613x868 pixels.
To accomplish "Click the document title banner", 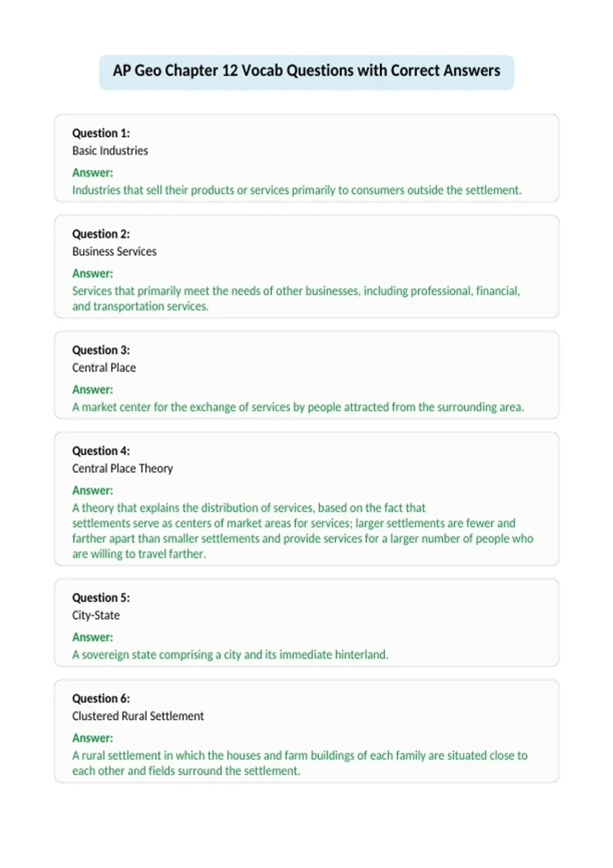I will (306, 73).
